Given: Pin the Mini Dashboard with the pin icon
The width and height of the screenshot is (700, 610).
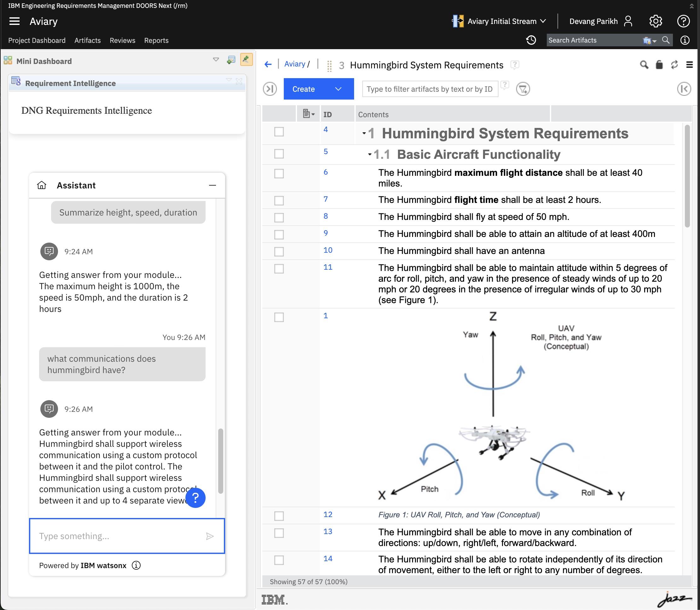Looking at the screenshot, I should (246, 60).
